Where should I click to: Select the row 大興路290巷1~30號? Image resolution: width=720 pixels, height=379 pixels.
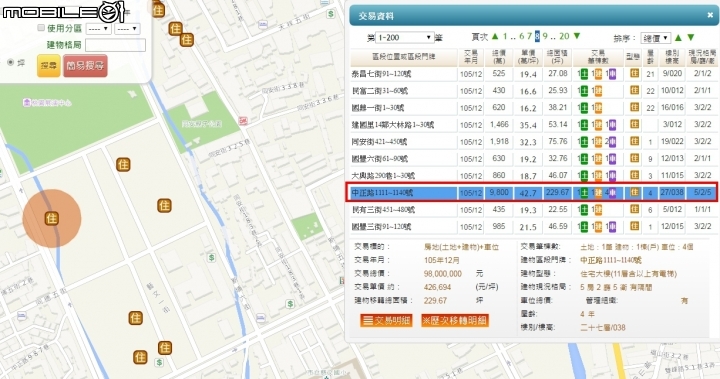[533, 175]
